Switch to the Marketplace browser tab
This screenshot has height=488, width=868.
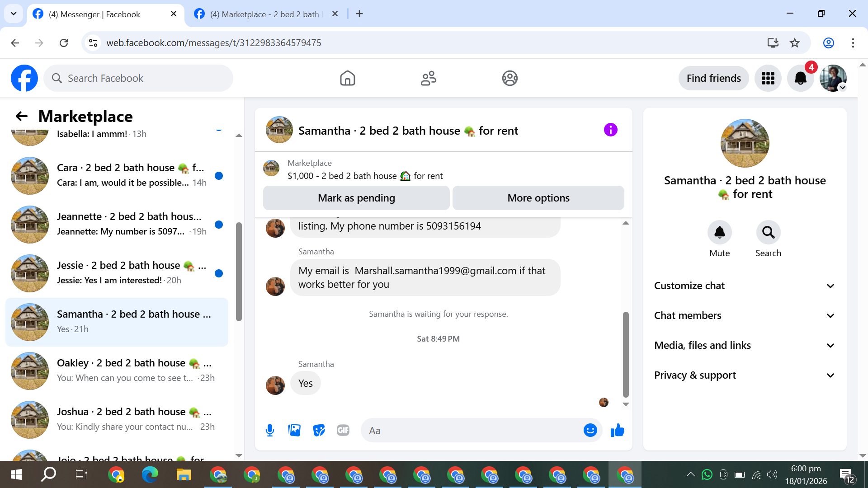click(x=264, y=14)
